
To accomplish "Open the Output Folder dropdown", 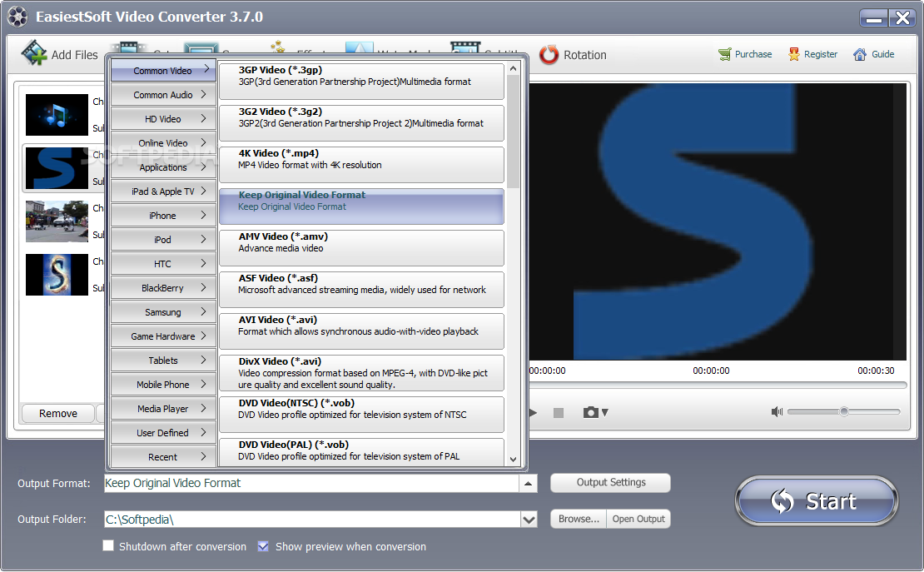I will tap(529, 520).
